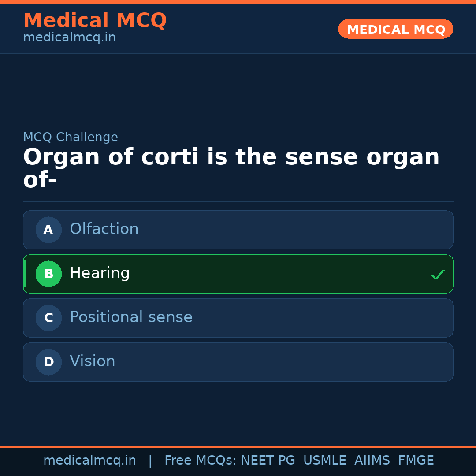The height and width of the screenshot is (476, 476).
Task: Select the Positional sense answer option
Action: click(x=238, y=318)
